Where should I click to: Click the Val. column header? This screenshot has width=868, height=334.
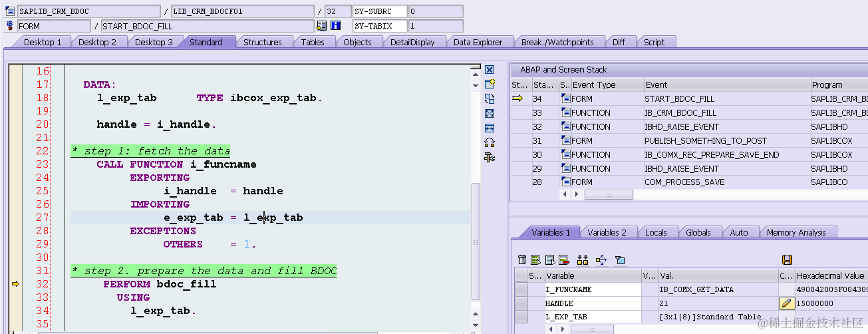click(718, 275)
